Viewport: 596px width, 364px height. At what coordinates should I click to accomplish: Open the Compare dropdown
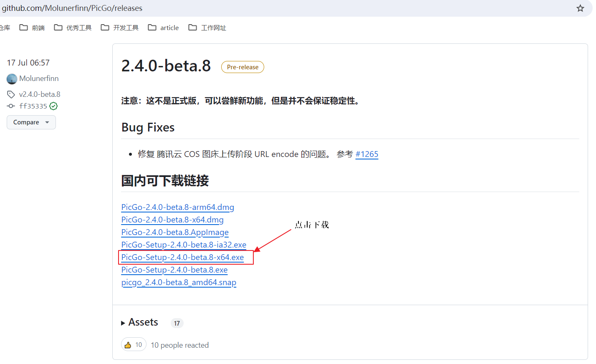[31, 122]
